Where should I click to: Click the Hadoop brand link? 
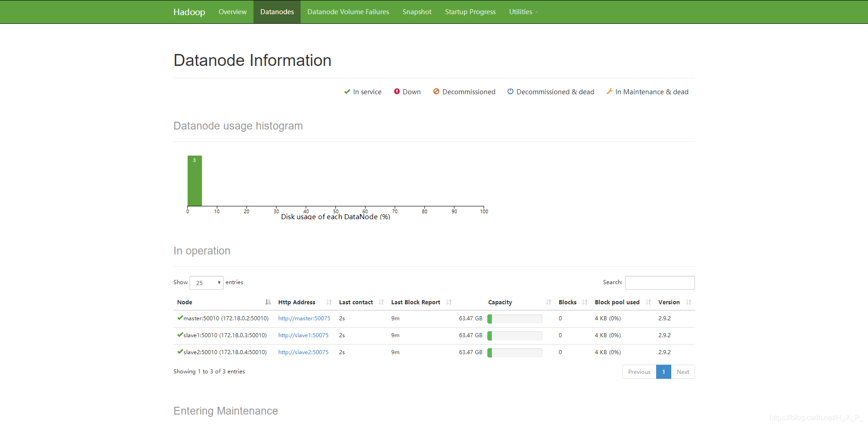coord(189,12)
